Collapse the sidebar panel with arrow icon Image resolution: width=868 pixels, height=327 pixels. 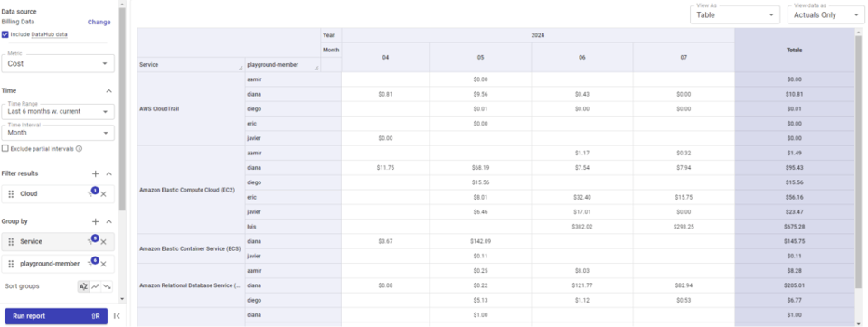pos(117,316)
